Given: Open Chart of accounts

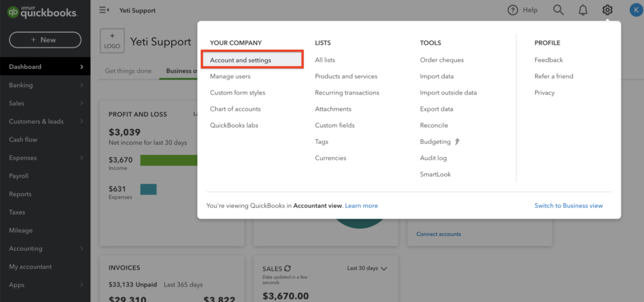Looking at the screenshot, I should pyautogui.click(x=235, y=109).
